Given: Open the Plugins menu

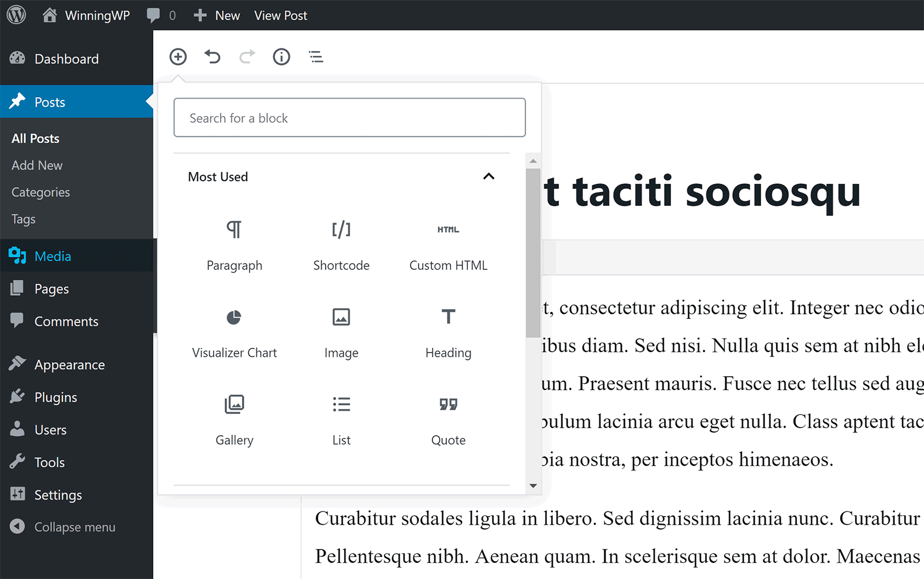Looking at the screenshot, I should (x=76, y=398).
